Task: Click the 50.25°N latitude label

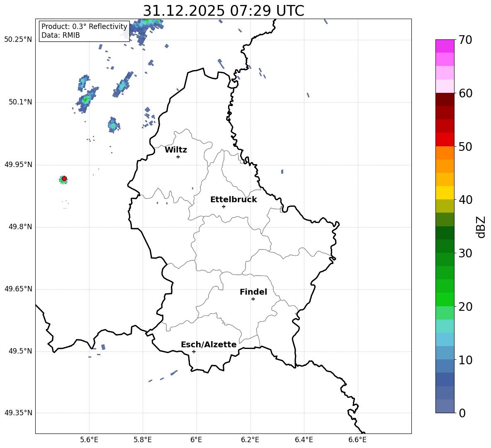Action: coord(18,40)
